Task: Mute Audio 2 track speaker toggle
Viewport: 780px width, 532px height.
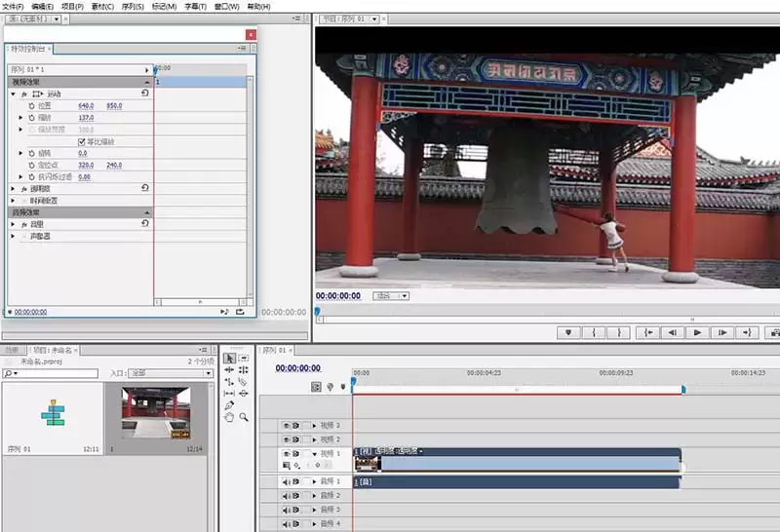Action: [286, 496]
